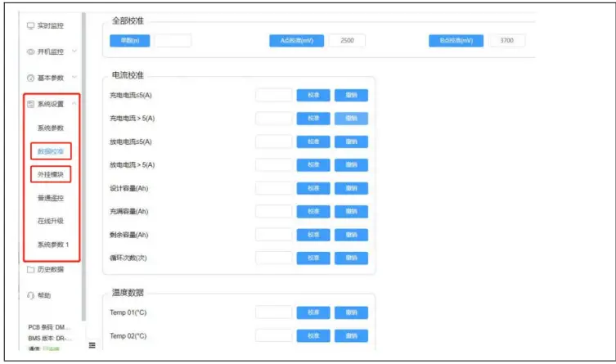
Task: Focus the 循环次数(次) input field
Action: click(x=274, y=258)
